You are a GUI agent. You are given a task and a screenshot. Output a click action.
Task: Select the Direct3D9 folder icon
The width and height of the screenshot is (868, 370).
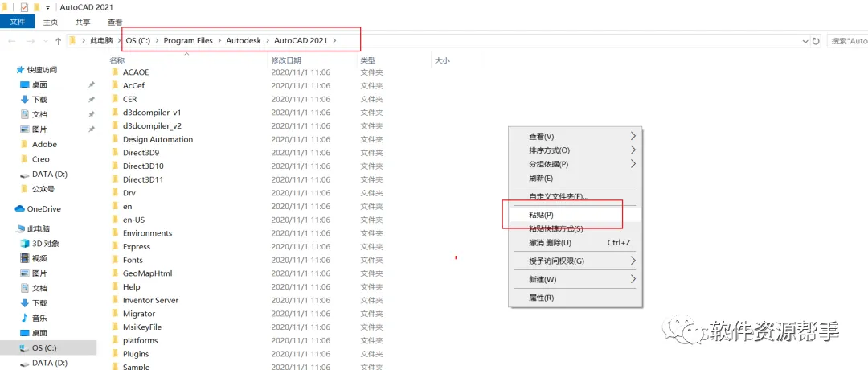pyautogui.click(x=115, y=152)
